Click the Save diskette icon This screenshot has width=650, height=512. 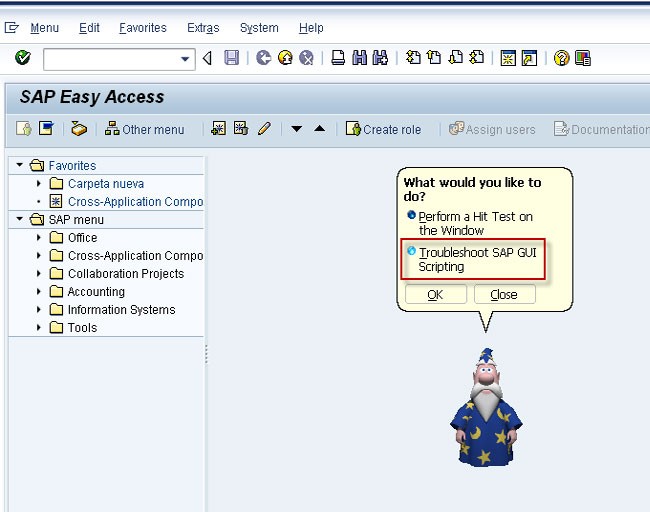point(231,58)
